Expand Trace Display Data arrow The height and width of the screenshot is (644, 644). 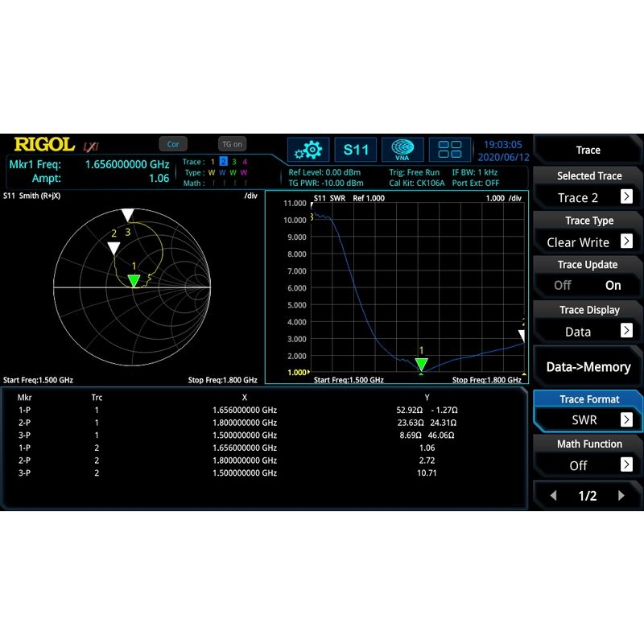click(626, 330)
